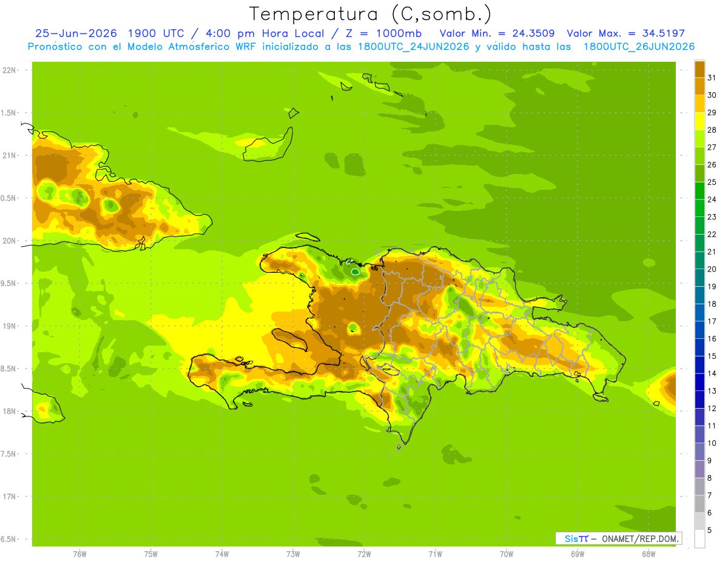Click the colorbar label "31"
This screenshot has width=728, height=562.
pos(712,78)
